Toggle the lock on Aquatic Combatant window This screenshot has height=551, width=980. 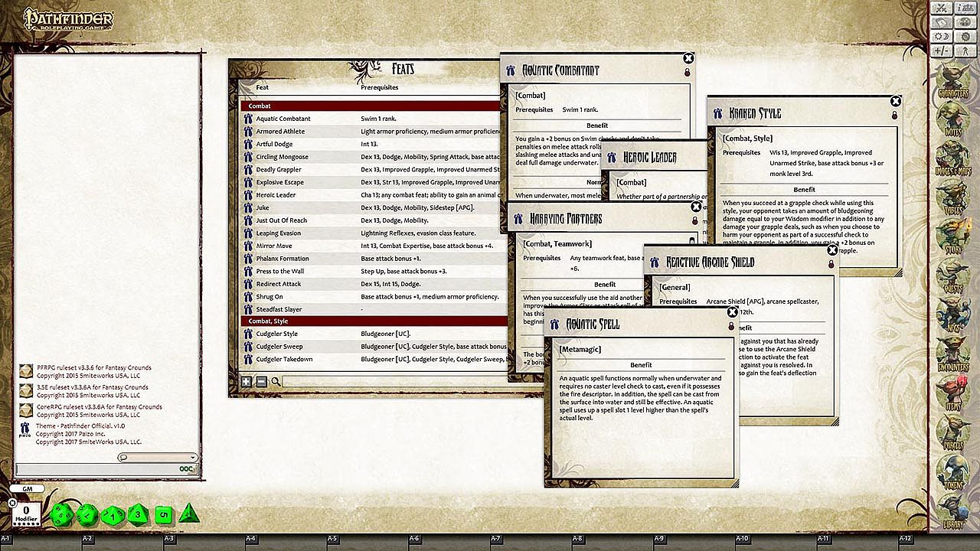pyautogui.click(x=688, y=73)
